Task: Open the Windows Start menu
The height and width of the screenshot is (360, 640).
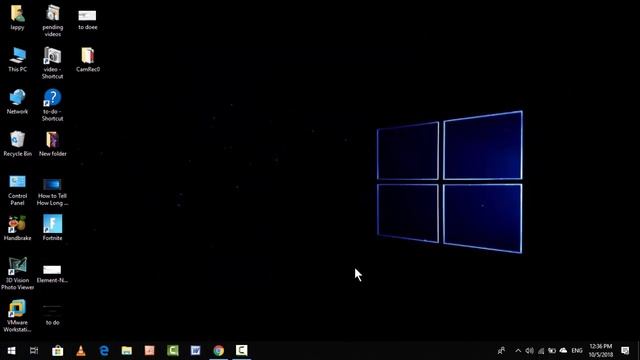Action: pyautogui.click(x=11, y=351)
